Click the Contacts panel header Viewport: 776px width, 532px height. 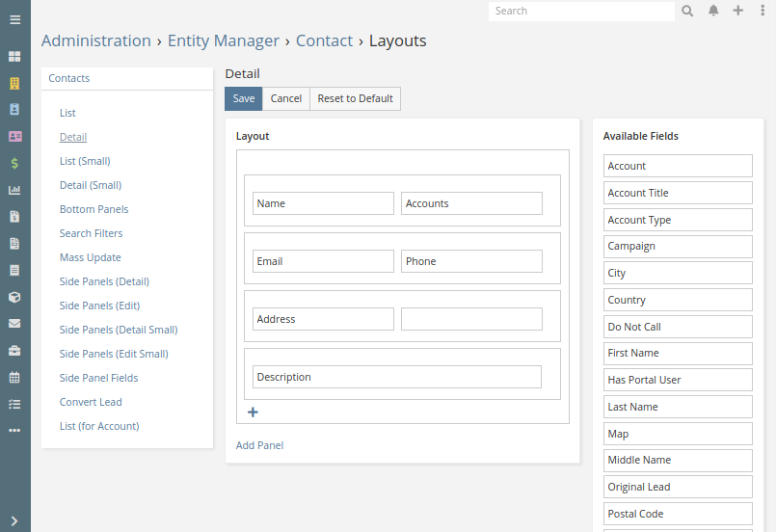pos(69,78)
